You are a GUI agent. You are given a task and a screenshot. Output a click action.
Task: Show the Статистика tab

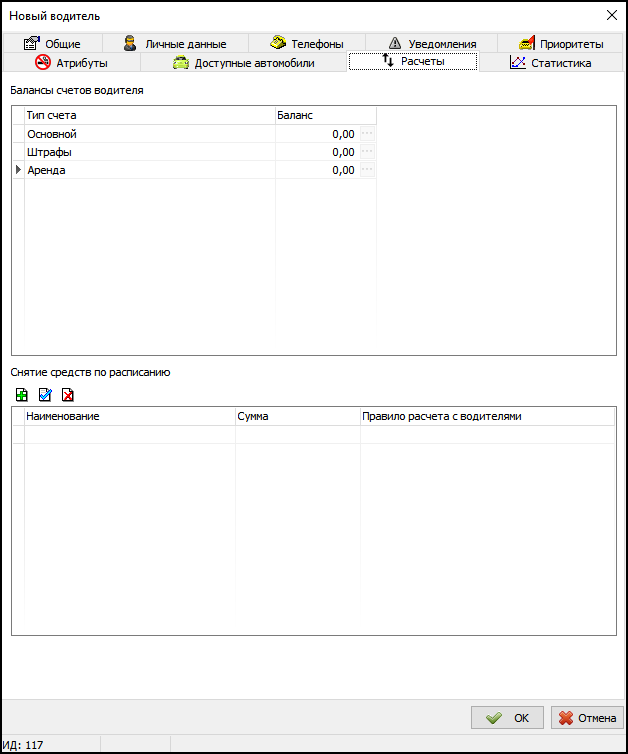550,63
